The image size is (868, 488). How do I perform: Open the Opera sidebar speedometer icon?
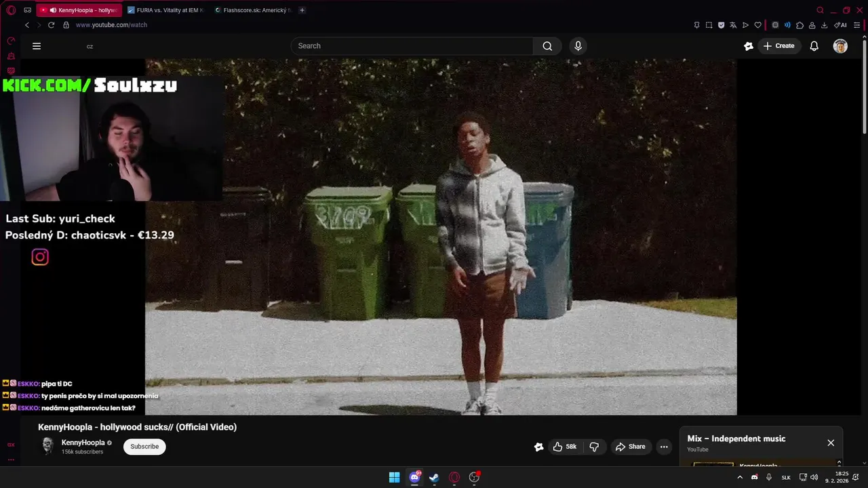pos(11,41)
